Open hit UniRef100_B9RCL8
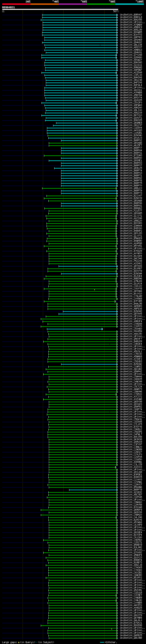The image size is (146, 644). (131, 17)
